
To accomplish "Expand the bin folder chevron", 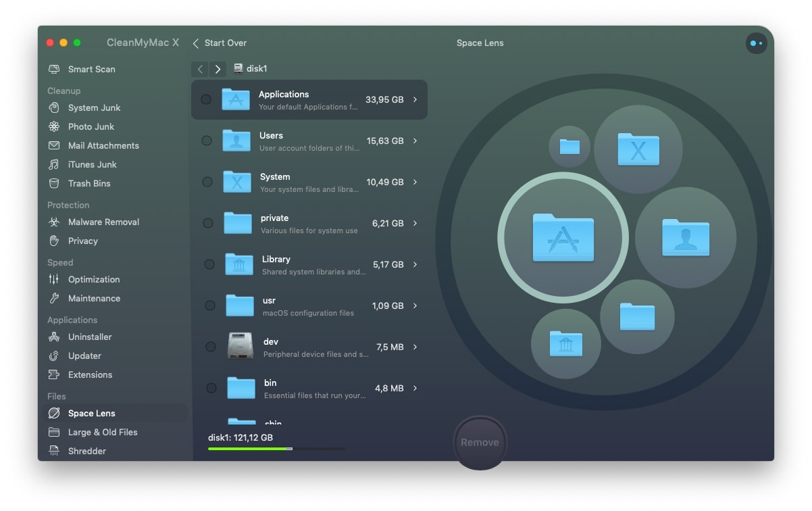I will coord(415,388).
